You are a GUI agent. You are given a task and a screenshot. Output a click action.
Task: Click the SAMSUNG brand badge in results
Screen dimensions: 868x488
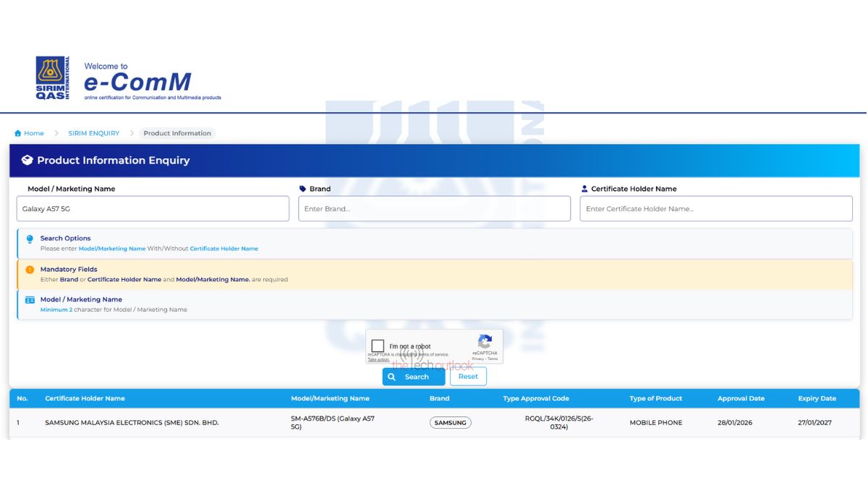coord(450,423)
